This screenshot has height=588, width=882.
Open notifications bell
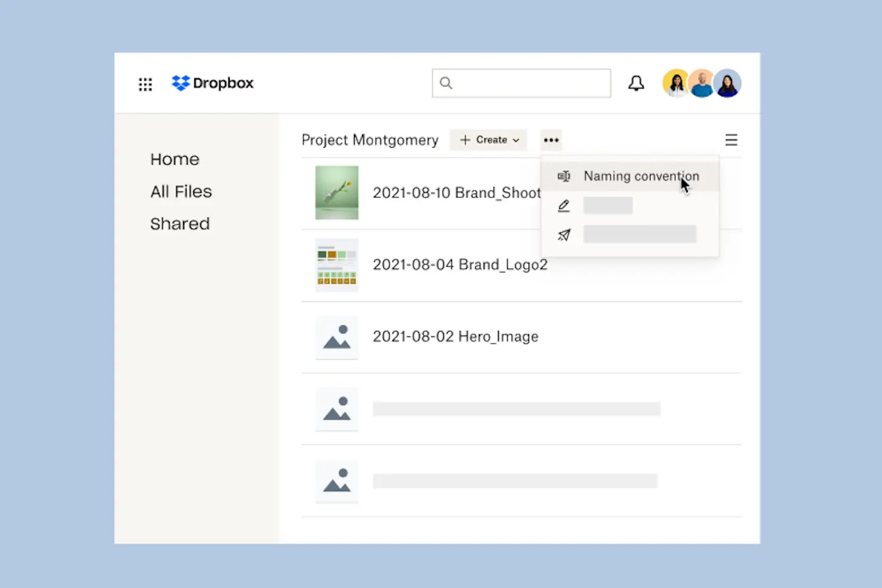click(636, 83)
